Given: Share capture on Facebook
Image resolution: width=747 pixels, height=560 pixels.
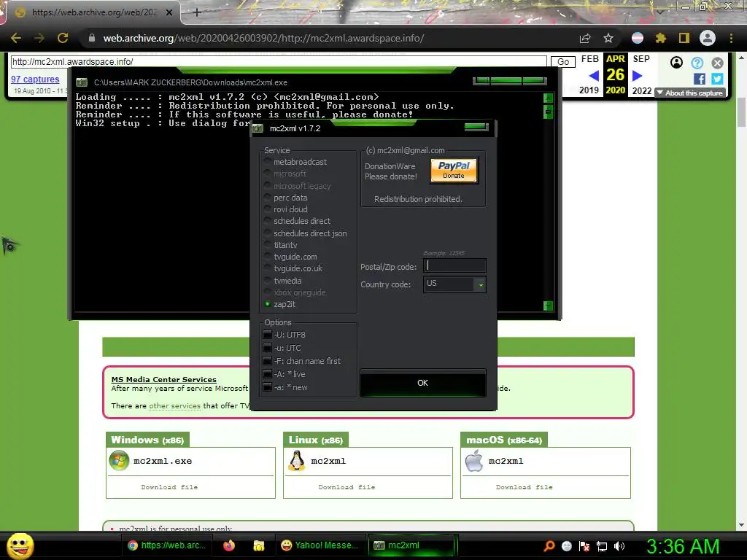Looking at the screenshot, I should (x=700, y=79).
